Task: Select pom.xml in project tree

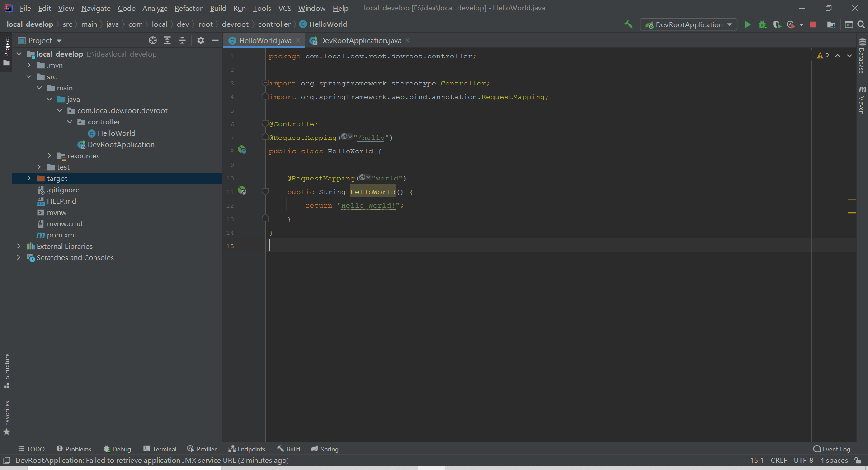Action: point(61,235)
